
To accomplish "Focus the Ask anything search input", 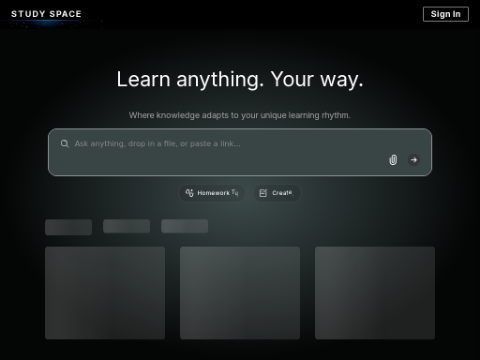I will [240, 152].
